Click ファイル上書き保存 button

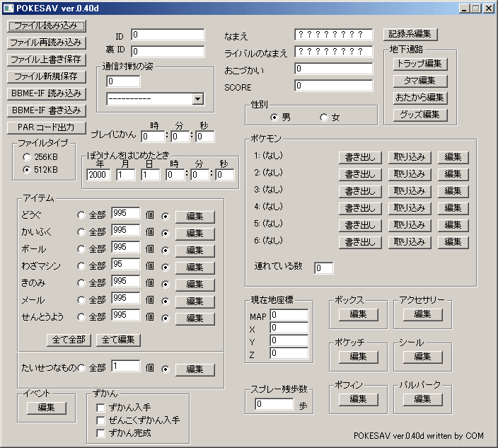pyautogui.click(x=47, y=59)
